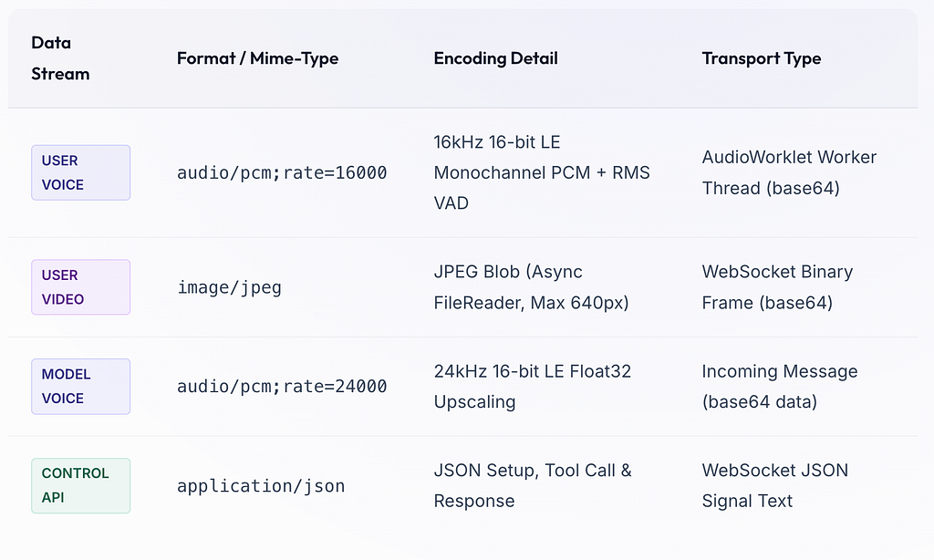Click the MODEL VOICE badge
Screen dimensions: 934x560
(80, 386)
